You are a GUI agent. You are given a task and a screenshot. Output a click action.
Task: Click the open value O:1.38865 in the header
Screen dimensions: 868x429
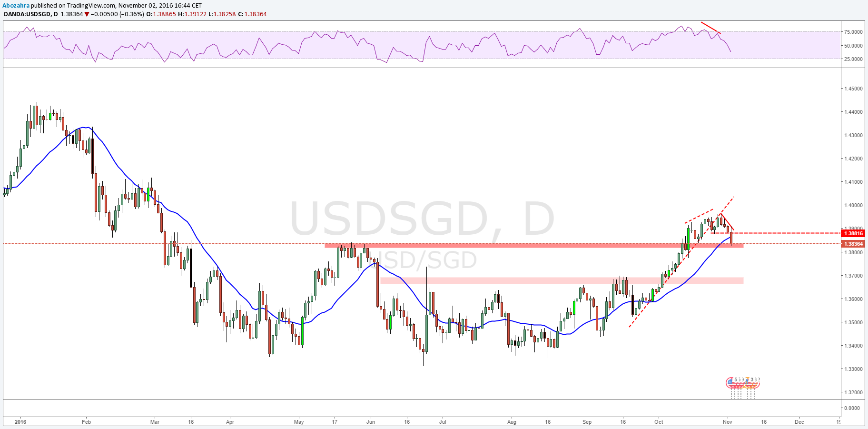[161, 14]
